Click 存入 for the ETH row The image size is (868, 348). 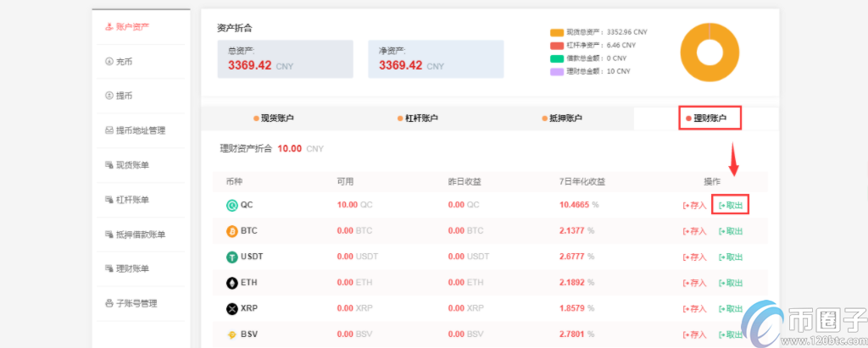coord(694,283)
